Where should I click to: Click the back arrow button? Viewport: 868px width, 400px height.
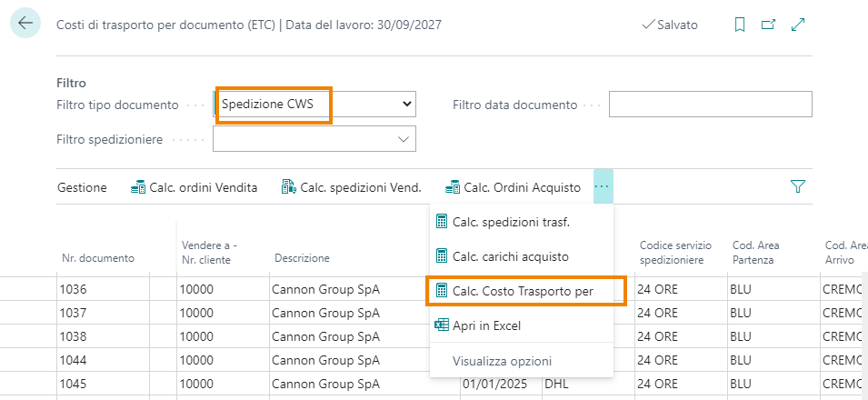click(25, 25)
